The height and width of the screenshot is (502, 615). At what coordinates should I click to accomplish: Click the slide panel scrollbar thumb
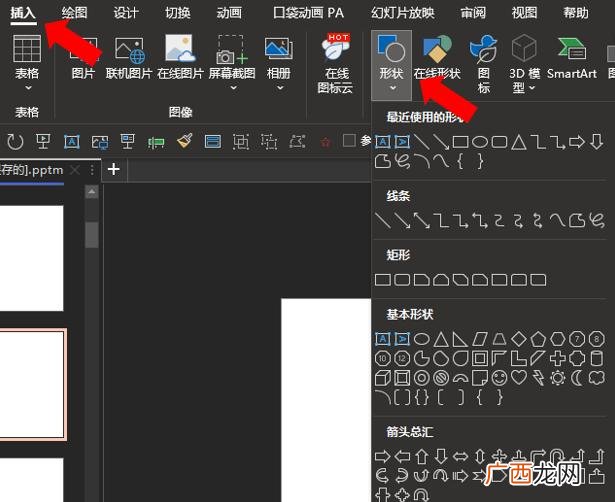point(92,235)
